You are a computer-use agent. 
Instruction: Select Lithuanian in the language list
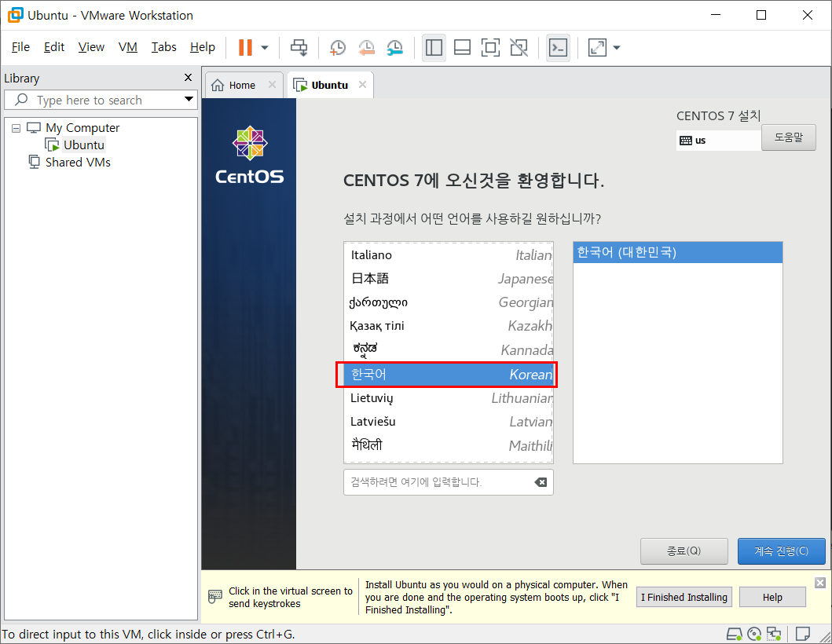tap(449, 398)
